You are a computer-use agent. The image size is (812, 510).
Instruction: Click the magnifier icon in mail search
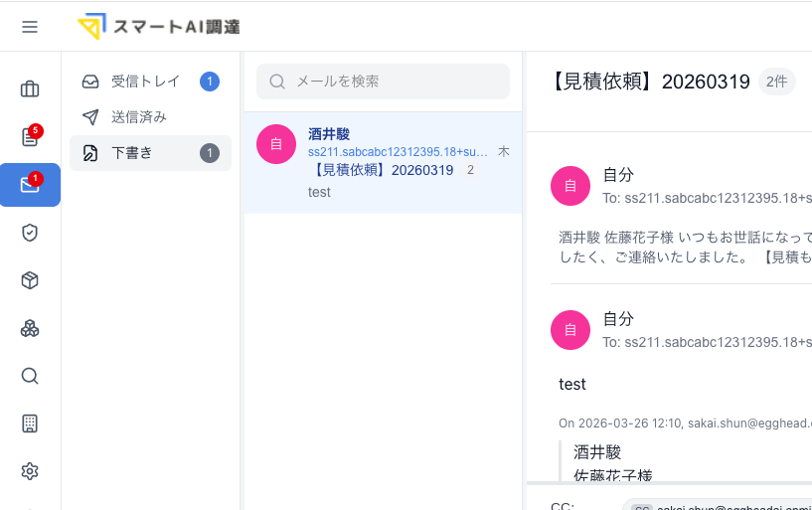[x=277, y=82]
